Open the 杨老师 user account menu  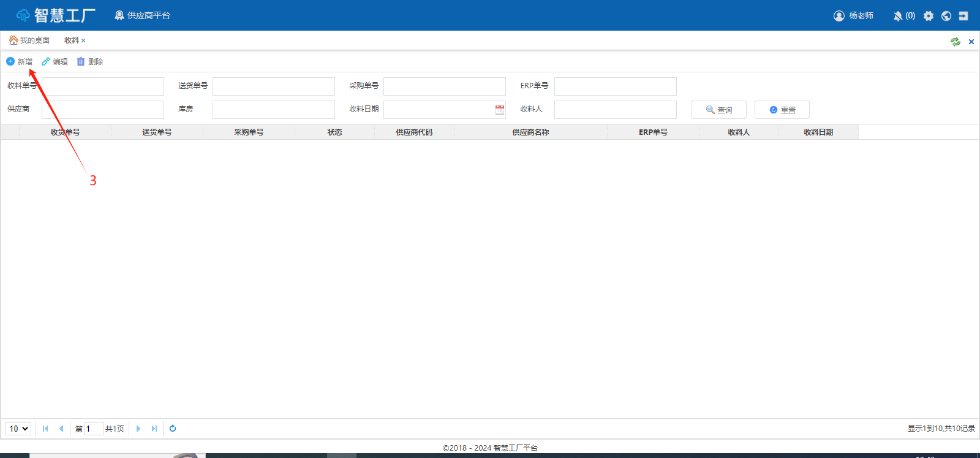pos(854,16)
